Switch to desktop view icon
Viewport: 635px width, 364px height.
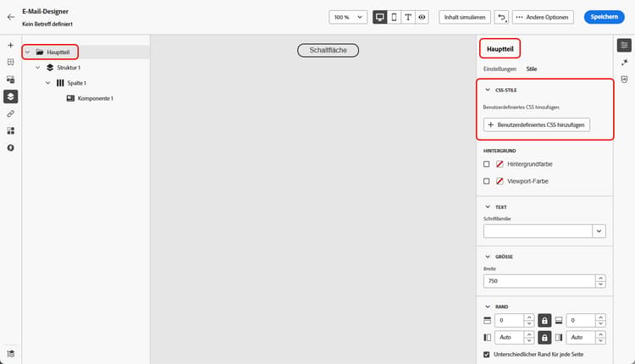tap(379, 17)
